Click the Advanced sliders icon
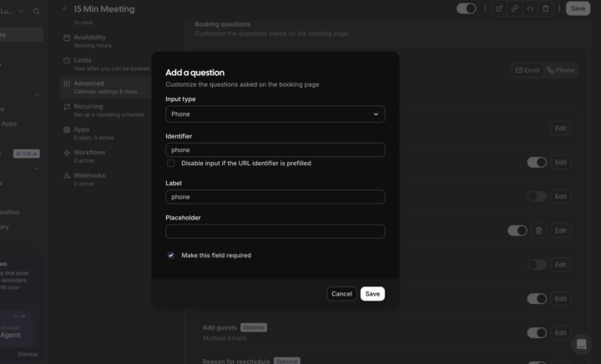Image resolution: width=601 pixels, height=364 pixels. [67, 83]
